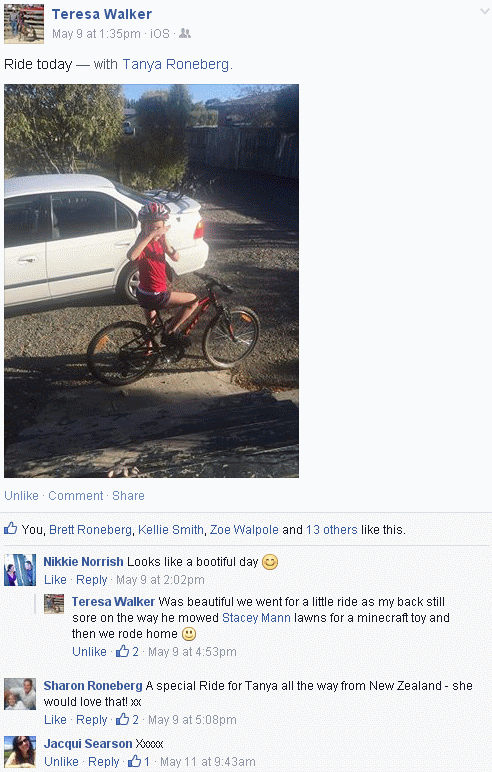Click Share under the photo
Viewport: 492px width, 772px height.
coord(128,495)
